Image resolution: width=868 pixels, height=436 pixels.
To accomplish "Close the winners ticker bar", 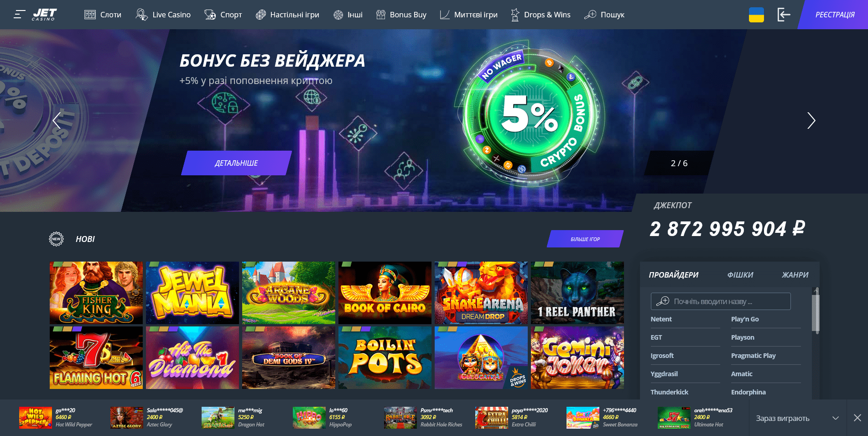I will (x=858, y=418).
